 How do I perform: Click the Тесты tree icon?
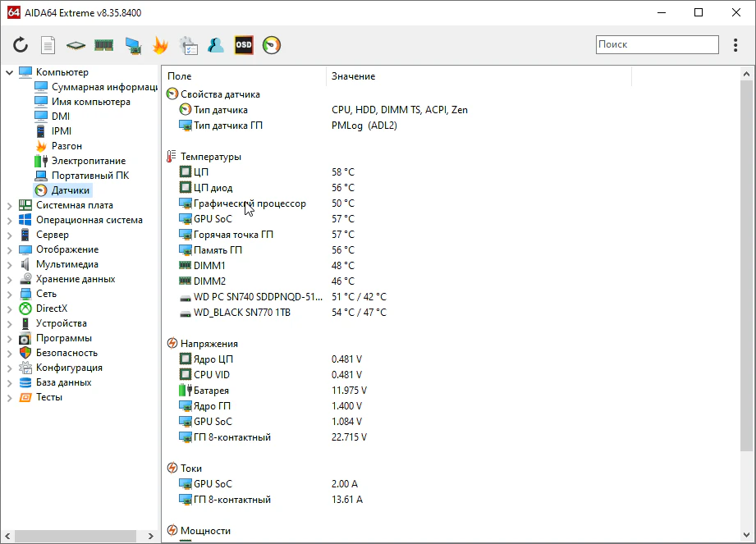tap(25, 397)
